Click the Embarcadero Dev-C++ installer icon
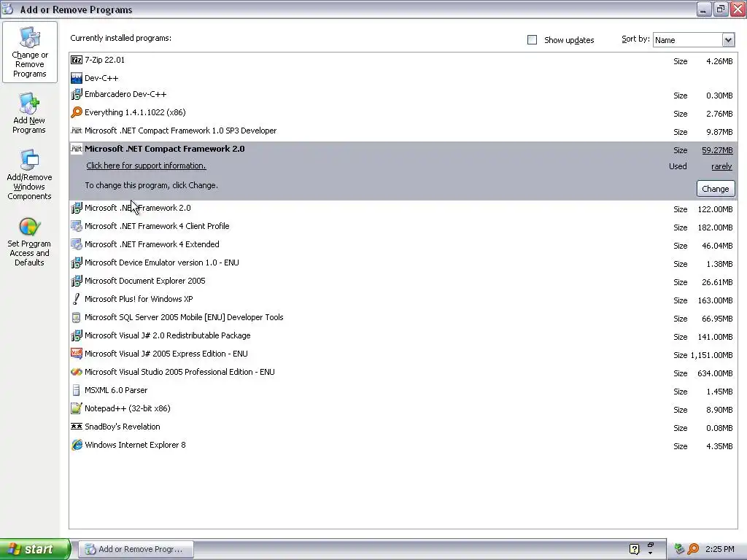 (x=76, y=94)
